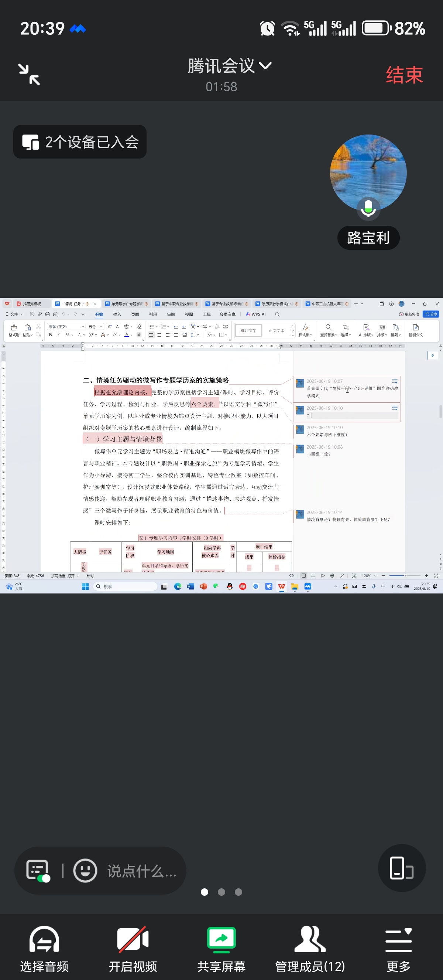
Task: Open the 更多 menu
Action: point(399,949)
